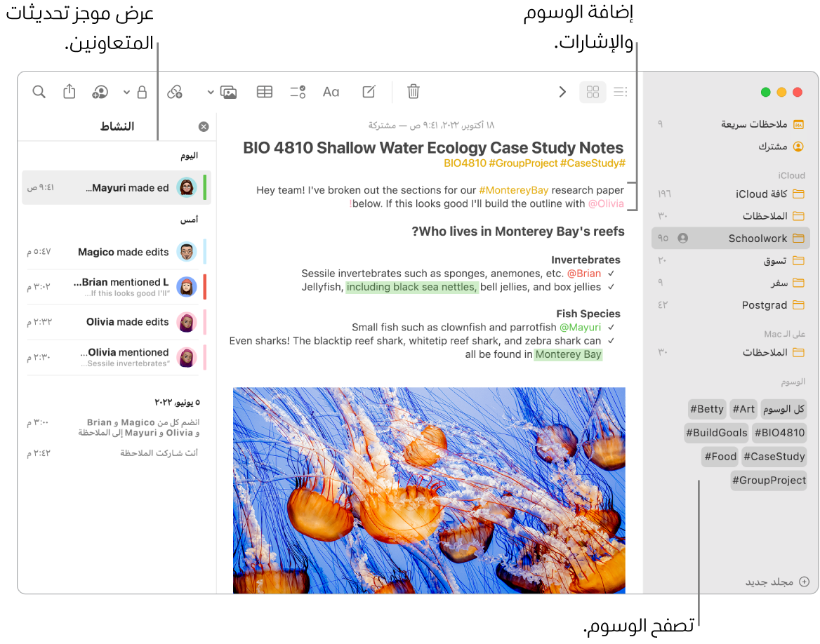Close the activity panel with the X button
The width and height of the screenshot is (820, 644).
point(204,126)
